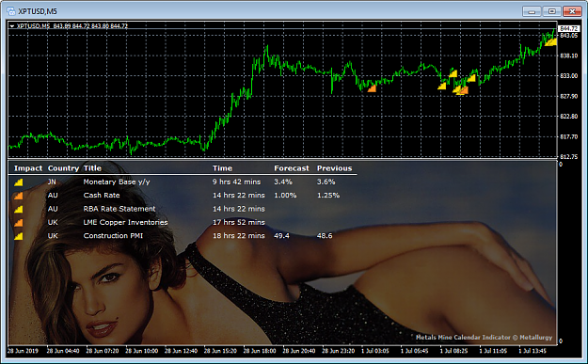Minimize the XPTUSD,M5 chart window

point(532,11)
